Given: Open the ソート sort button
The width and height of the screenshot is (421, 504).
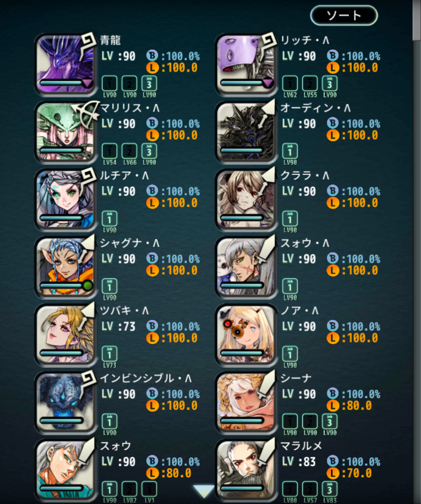Looking at the screenshot, I should 344,15.
